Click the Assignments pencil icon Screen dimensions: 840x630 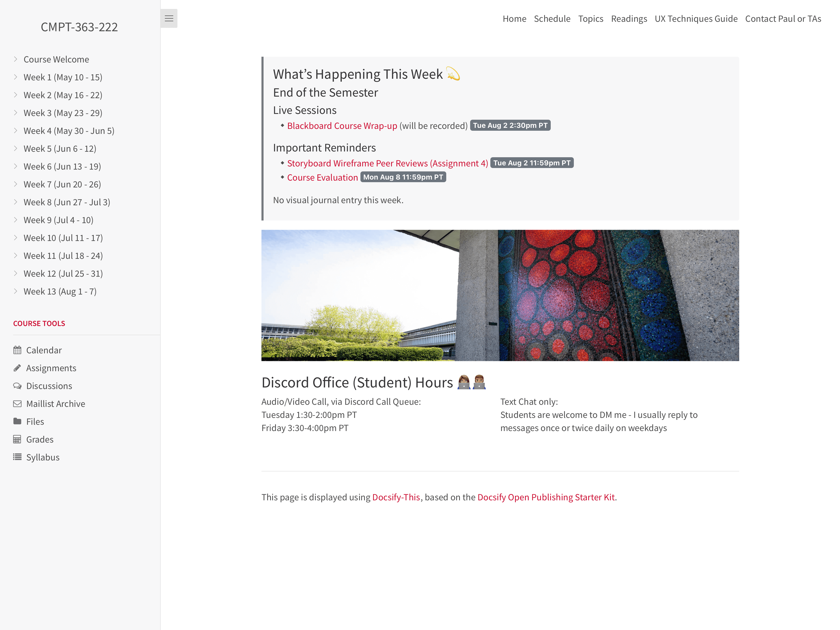tap(17, 368)
